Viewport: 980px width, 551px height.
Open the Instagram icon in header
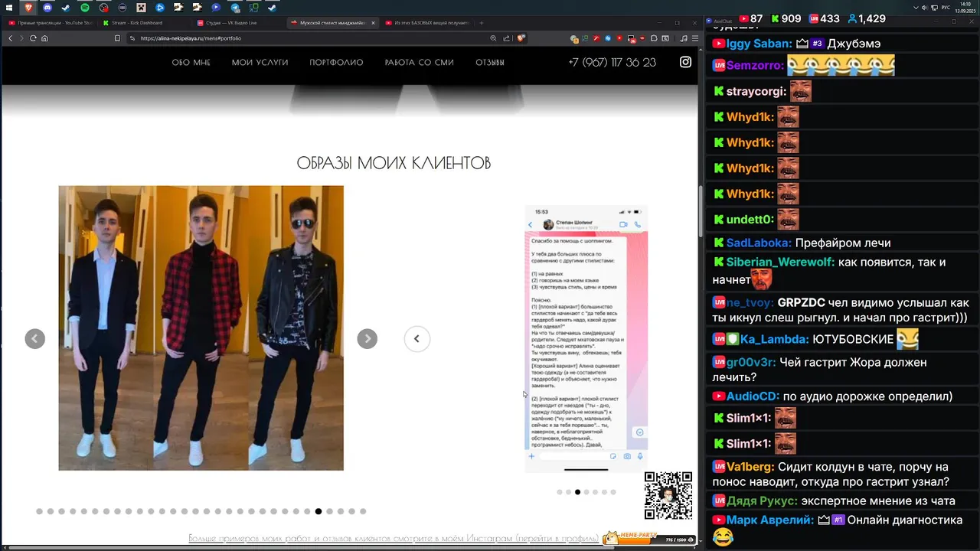686,62
